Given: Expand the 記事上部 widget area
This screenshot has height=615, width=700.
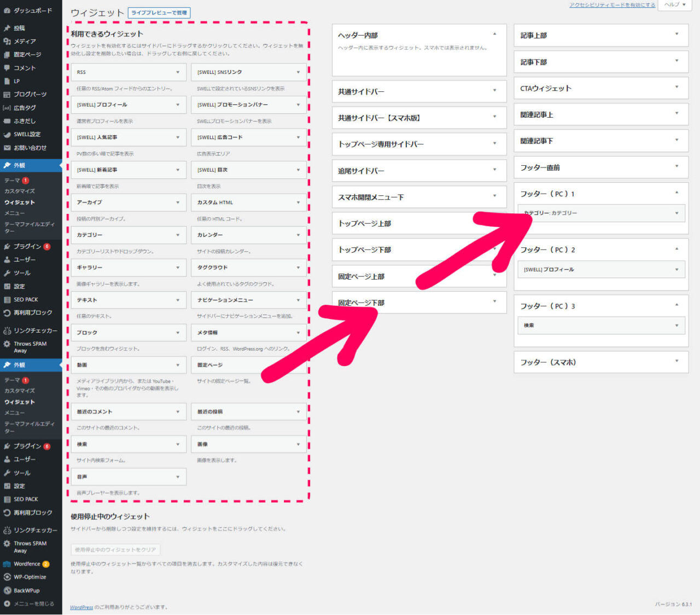Looking at the screenshot, I should coord(676,34).
